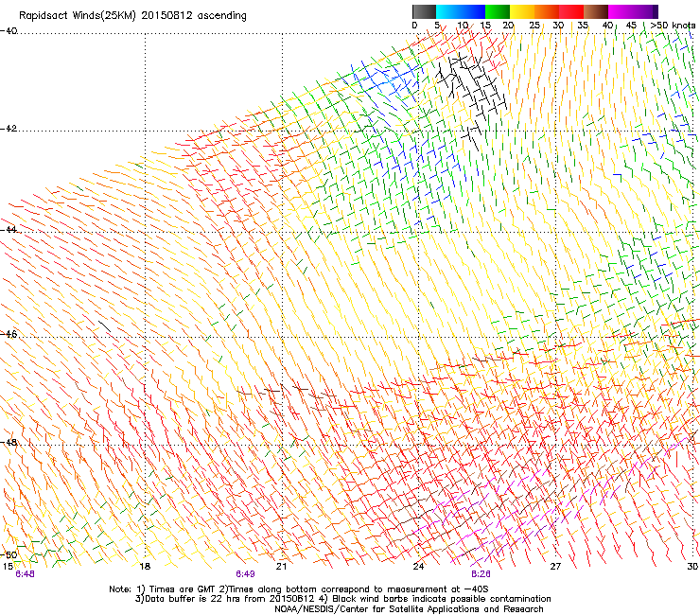Click the -46 latitude axis label
Viewport: 700px width, 615px height.
coord(9,334)
